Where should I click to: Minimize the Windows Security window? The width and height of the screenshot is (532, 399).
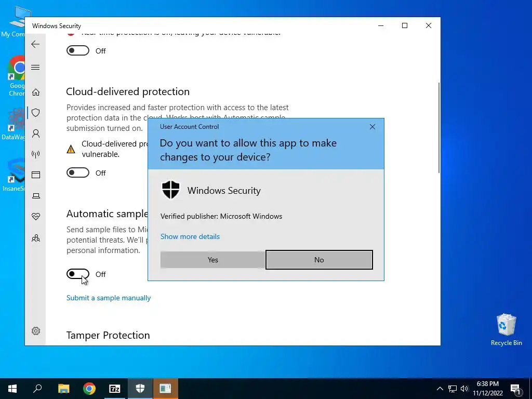click(381, 25)
